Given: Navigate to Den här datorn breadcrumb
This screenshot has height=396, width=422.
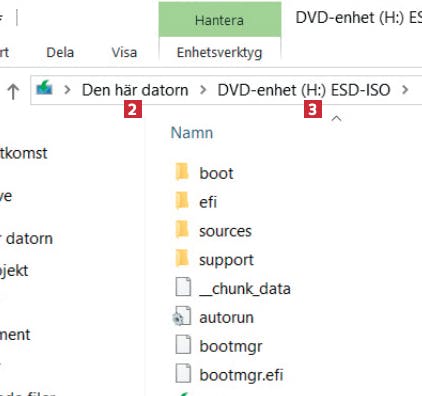Looking at the screenshot, I should click(x=135, y=90).
